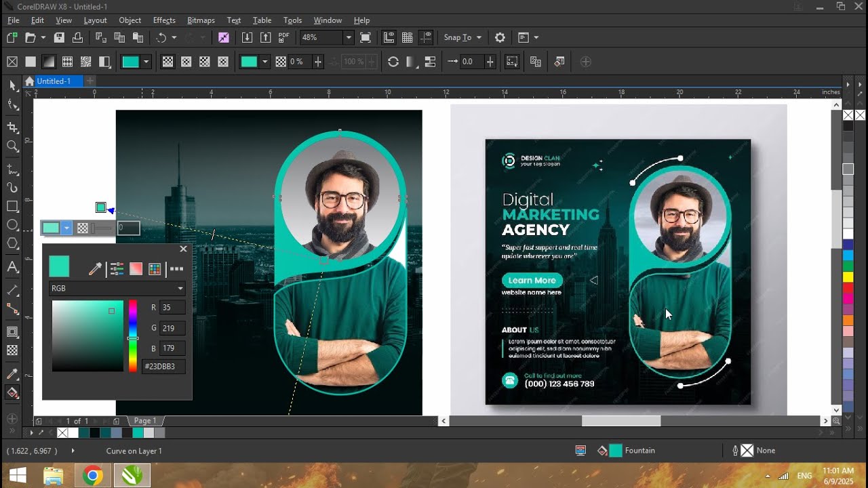Switch to Fountain fill type

(49, 62)
